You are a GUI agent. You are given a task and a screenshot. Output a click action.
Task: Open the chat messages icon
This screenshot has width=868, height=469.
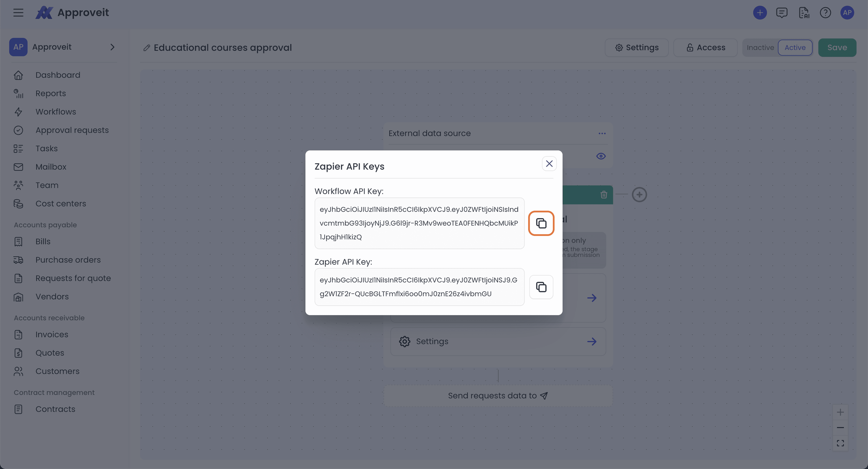782,13
